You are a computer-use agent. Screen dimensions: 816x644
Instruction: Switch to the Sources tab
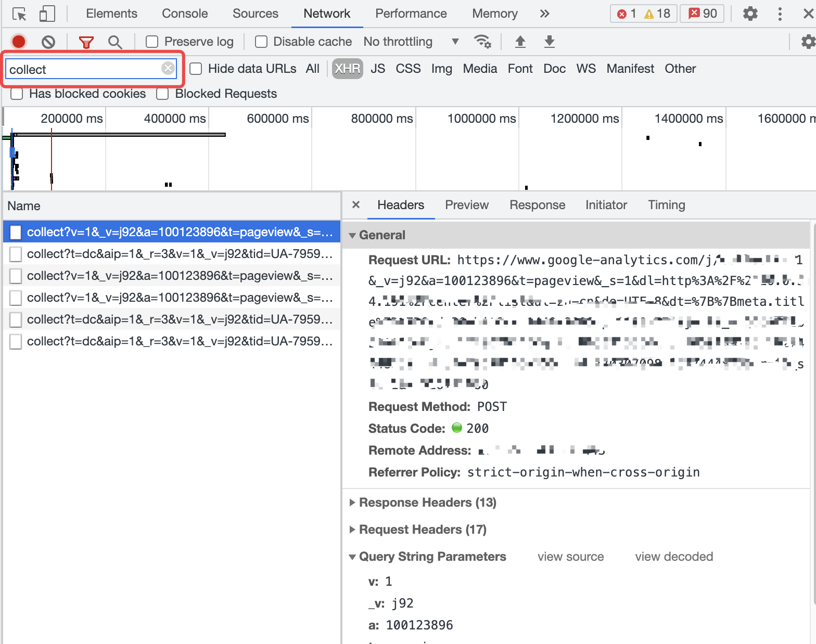pyautogui.click(x=256, y=14)
